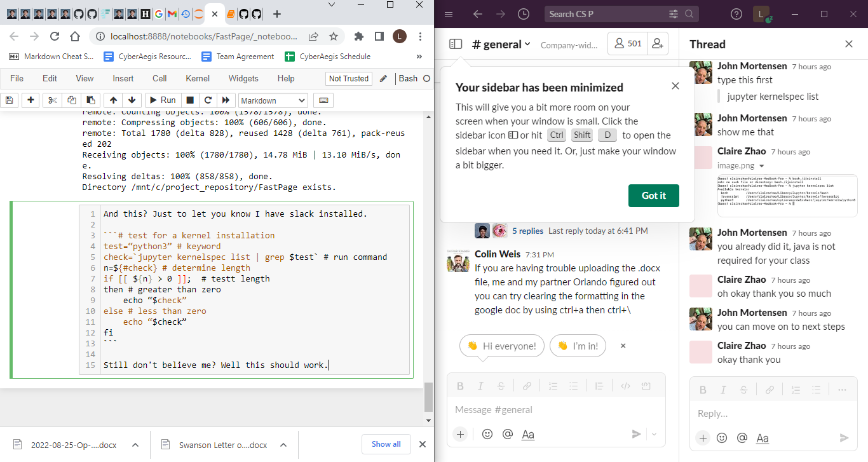Interrupt the kernel with the stop icon

(x=190, y=100)
